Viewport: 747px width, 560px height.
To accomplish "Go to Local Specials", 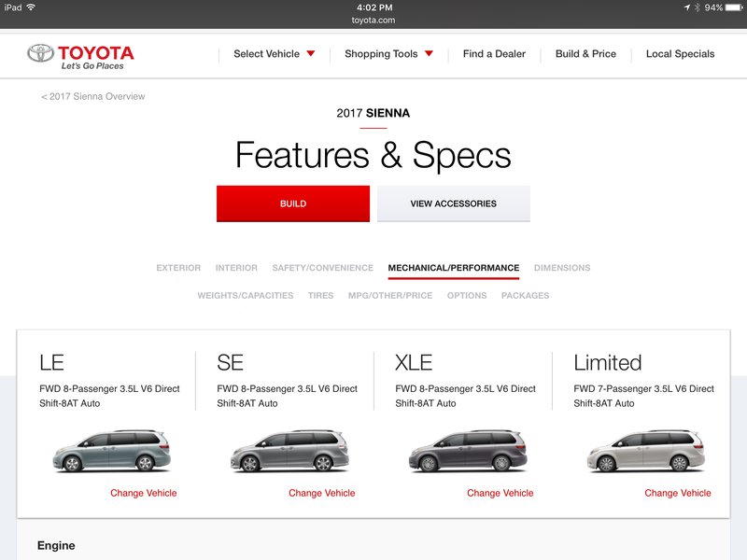I will tap(680, 54).
